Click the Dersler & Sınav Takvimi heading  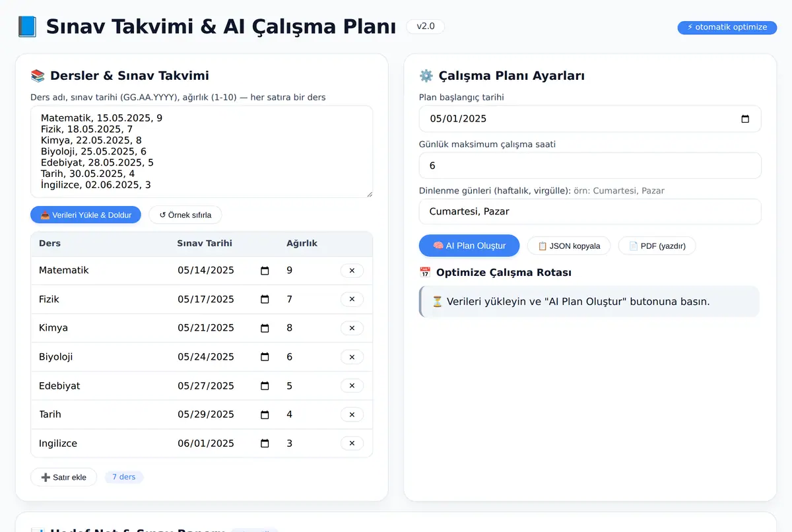119,75
